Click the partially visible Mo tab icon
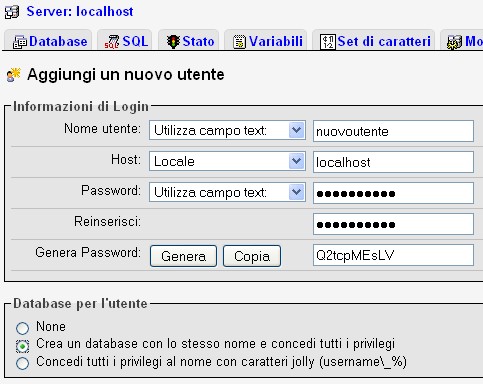The image size is (483, 384). (x=454, y=42)
